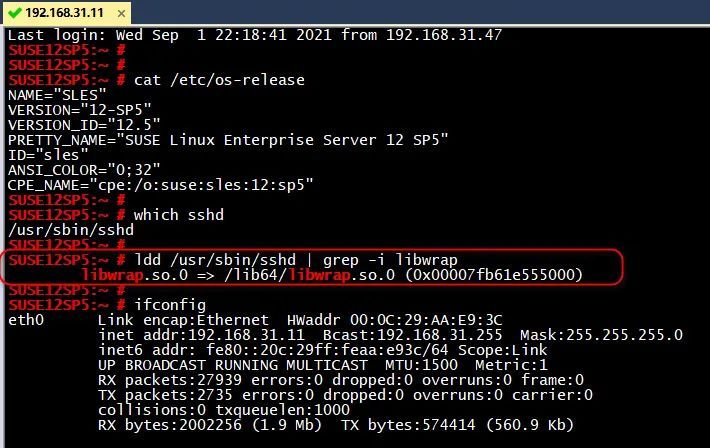Click the ANSI_COLOR="0;32" line
Screen dimensions: 710x448
click(x=84, y=170)
